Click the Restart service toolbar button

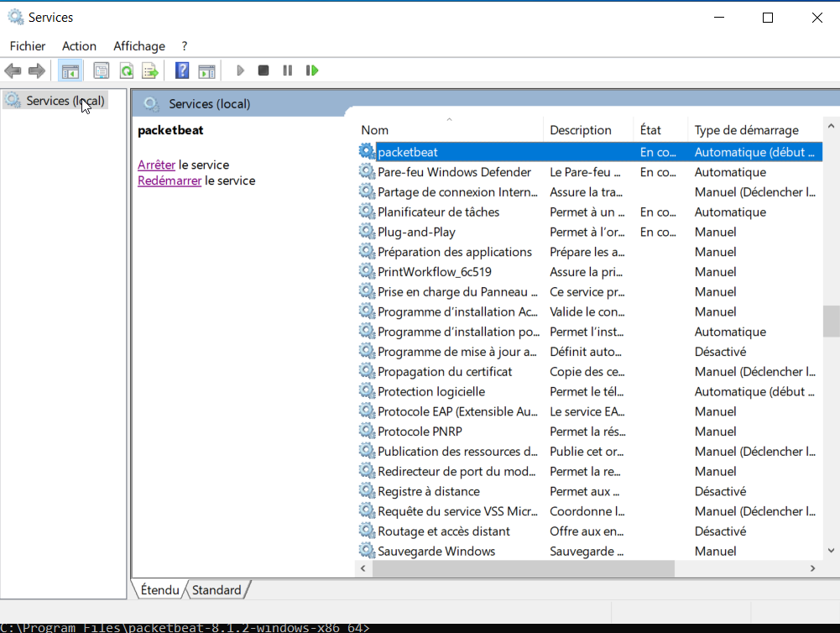(312, 71)
